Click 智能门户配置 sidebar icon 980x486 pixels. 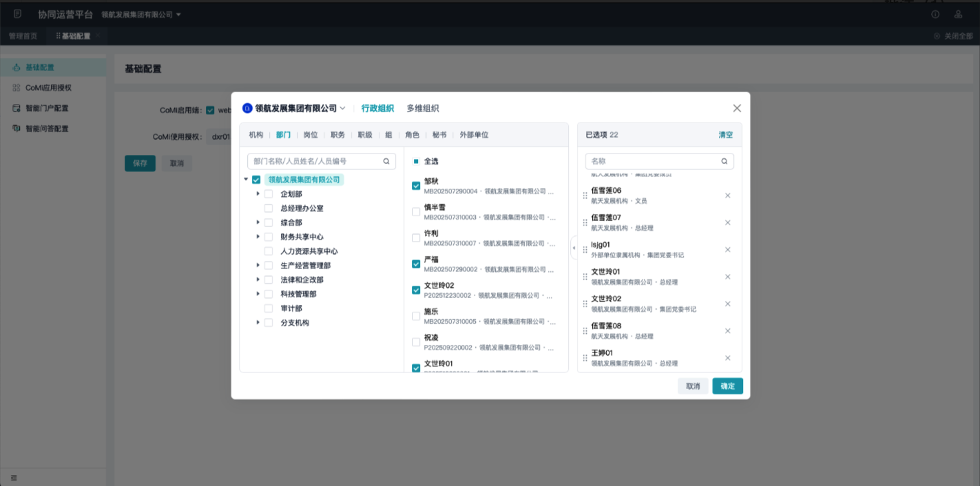(17, 108)
